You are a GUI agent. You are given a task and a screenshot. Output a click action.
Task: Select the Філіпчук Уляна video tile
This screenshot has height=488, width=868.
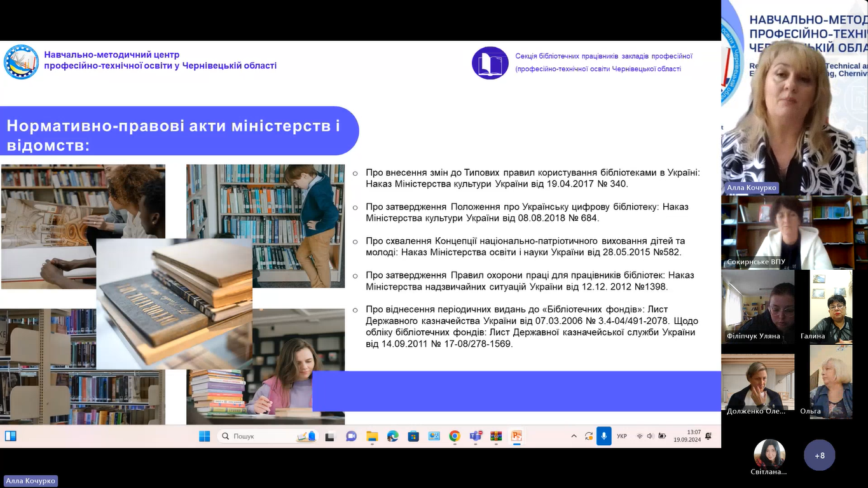point(757,307)
